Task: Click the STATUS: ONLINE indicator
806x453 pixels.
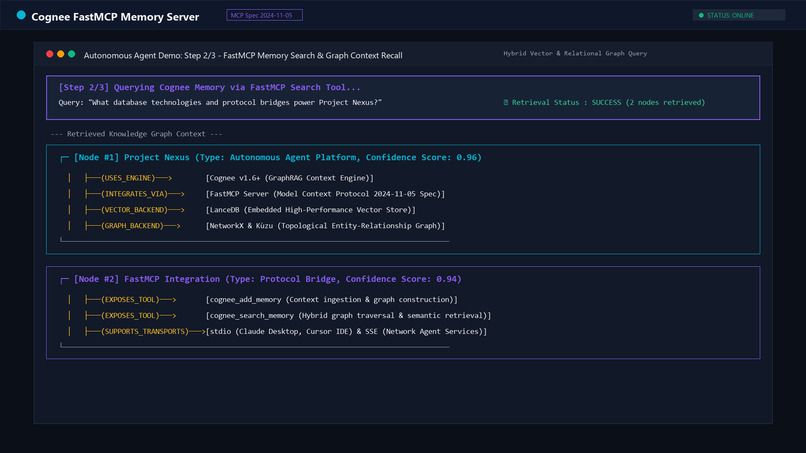Action: pos(739,15)
